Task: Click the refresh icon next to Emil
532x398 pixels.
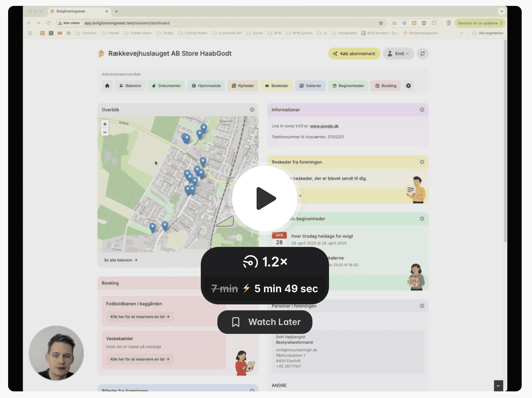Action: click(x=423, y=54)
